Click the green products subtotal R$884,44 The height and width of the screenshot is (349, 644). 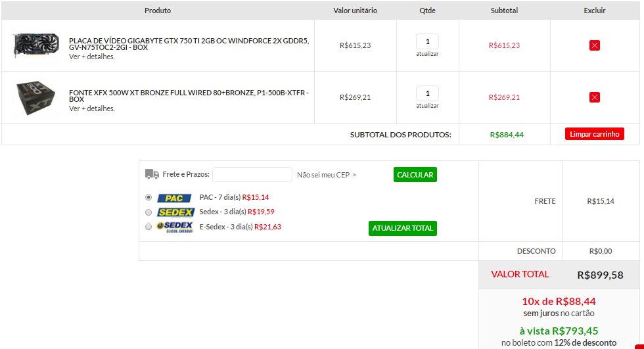pos(507,135)
